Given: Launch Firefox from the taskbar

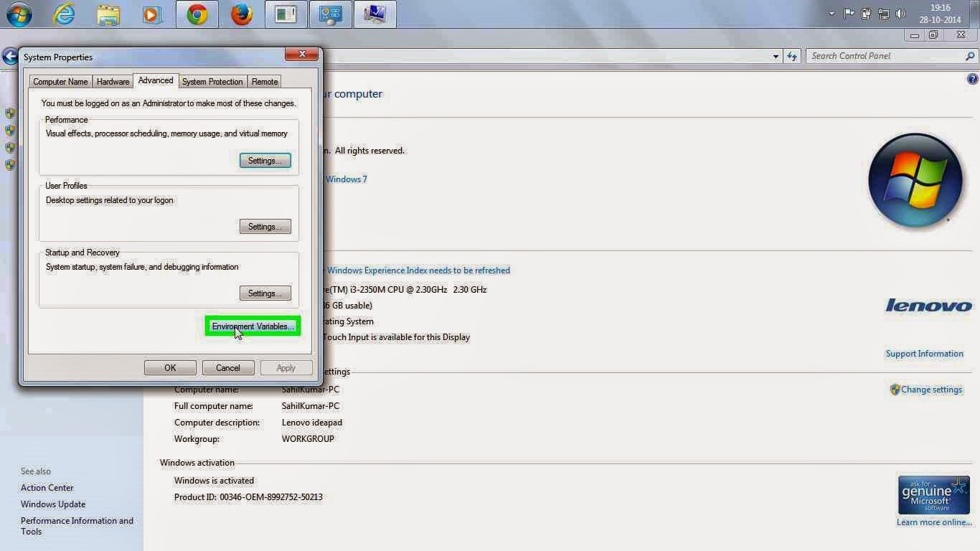Looking at the screenshot, I should [x=242, y=13].
